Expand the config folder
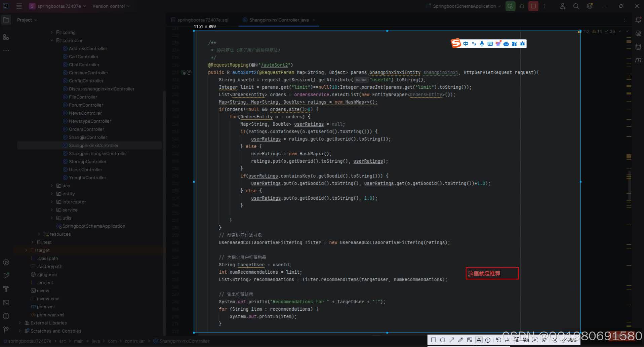The width and height of the screenshot is (644, 347). tap(52, 32)
